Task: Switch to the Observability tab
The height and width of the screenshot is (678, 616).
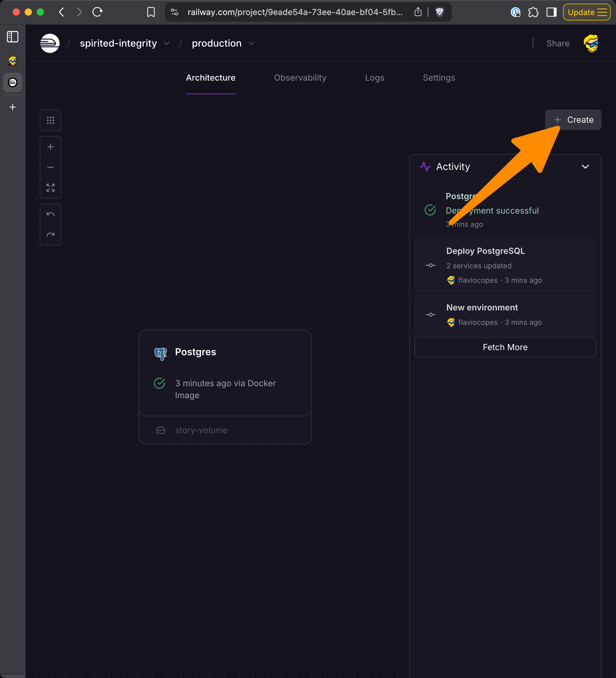Action: [300, 78]
